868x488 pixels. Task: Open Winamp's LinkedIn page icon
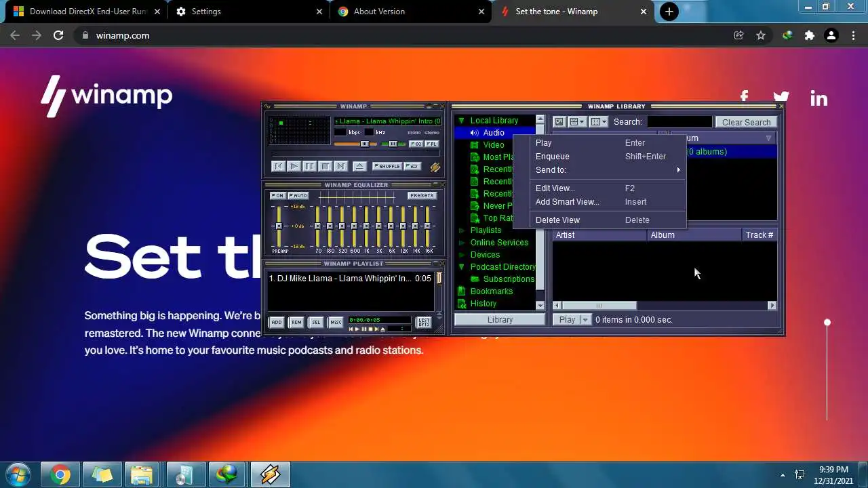(x=818, y=99)
